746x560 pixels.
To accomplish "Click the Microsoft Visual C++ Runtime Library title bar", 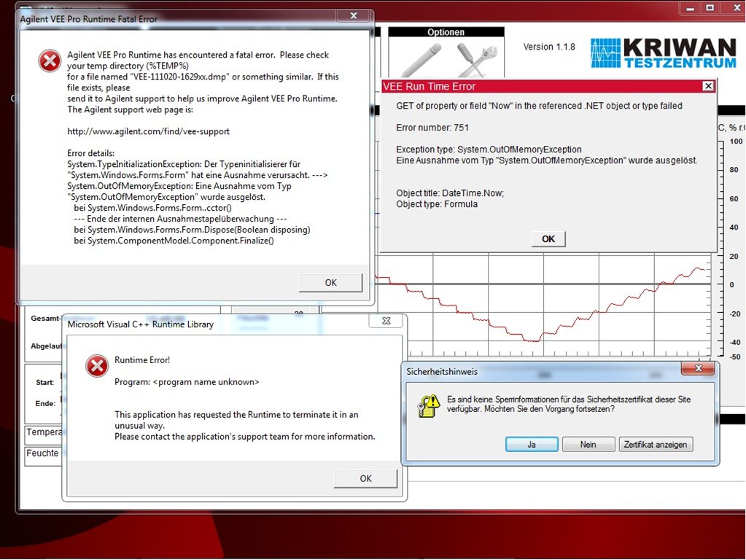I will coord(219,324).
